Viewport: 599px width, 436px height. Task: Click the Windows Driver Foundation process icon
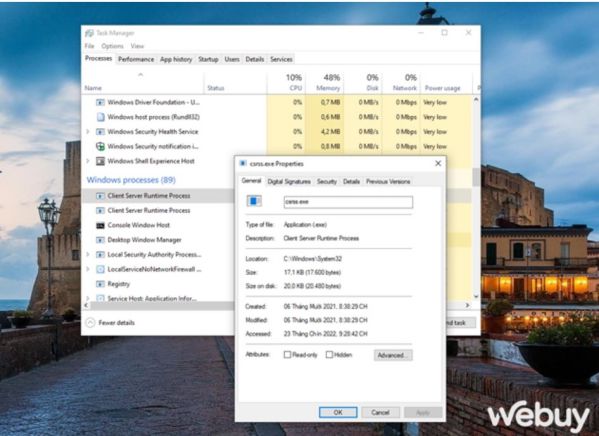click(100, 102)
